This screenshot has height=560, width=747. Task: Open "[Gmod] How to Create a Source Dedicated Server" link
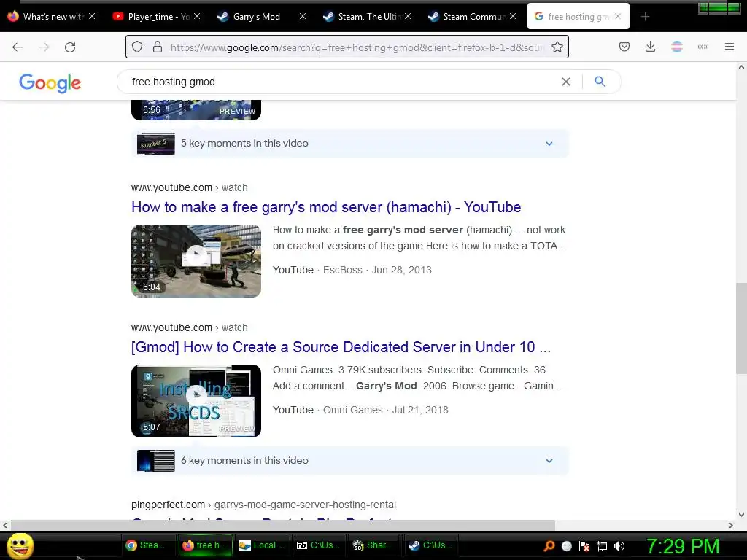[341, 347]
